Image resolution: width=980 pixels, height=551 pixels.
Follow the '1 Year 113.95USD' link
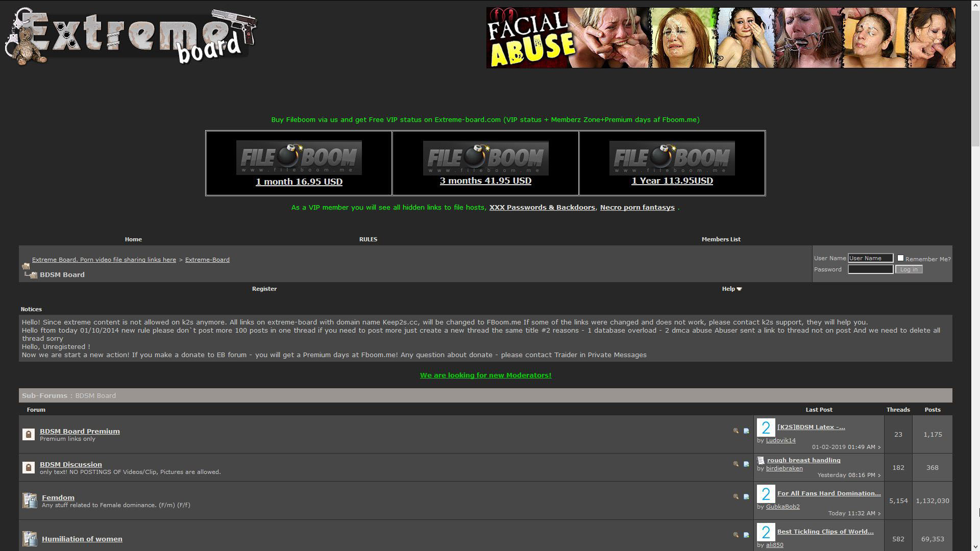pos(672,181)
